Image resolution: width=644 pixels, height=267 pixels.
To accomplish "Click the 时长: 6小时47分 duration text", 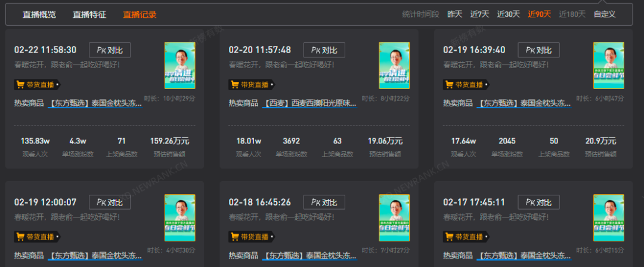I will tap(600, 99).
